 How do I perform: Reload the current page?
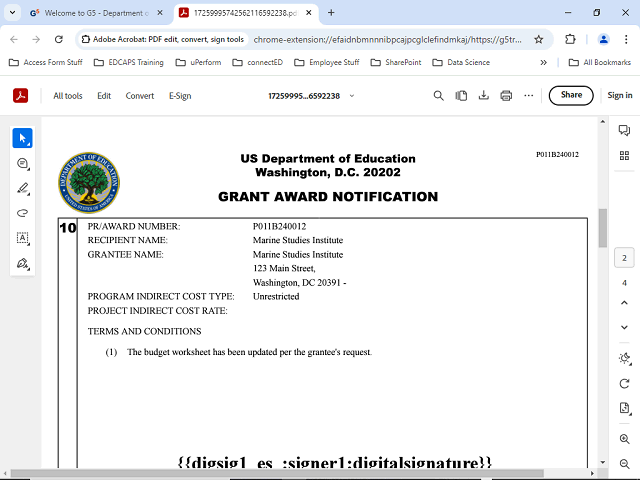click(x=59, y=40)
